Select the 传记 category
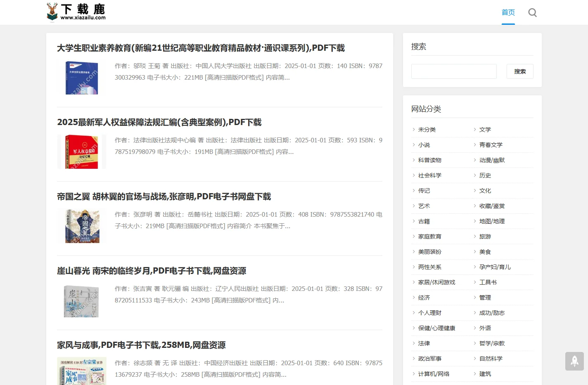The image size is (588, 385). [424, 191]
